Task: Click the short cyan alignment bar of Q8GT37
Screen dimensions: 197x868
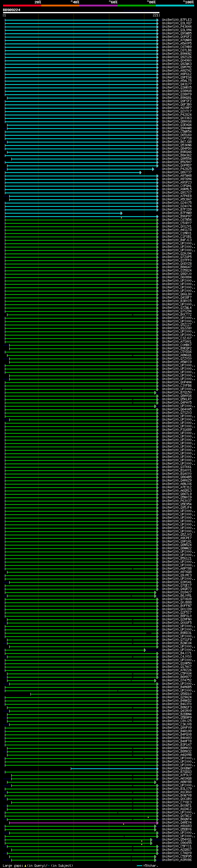Action: 73,172
